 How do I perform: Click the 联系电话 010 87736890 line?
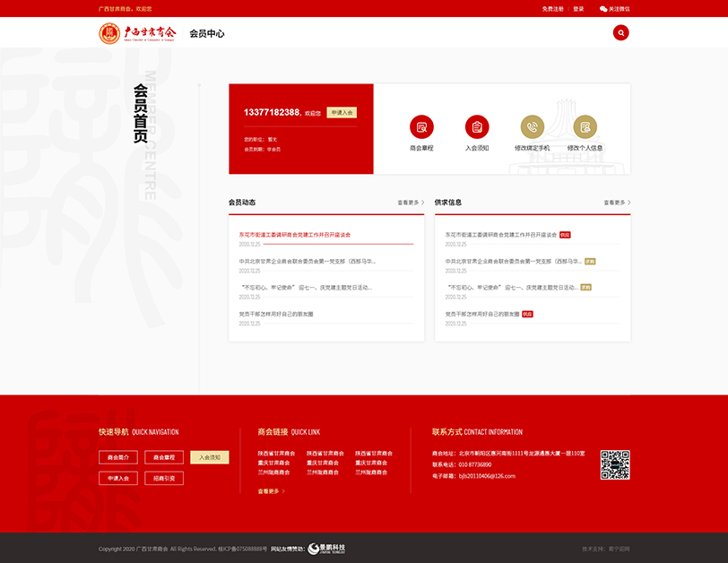coord(462,464)
